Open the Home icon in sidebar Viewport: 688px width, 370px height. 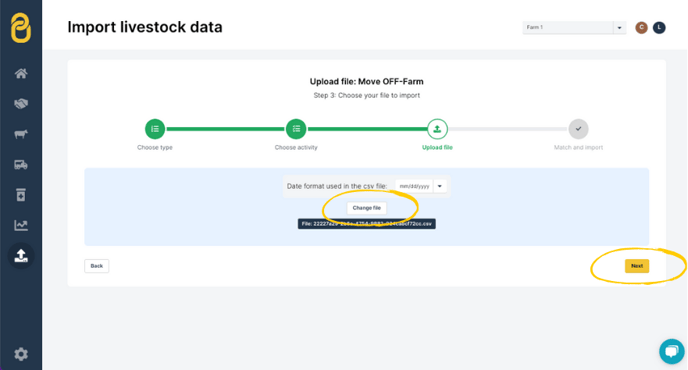(21, 73)
